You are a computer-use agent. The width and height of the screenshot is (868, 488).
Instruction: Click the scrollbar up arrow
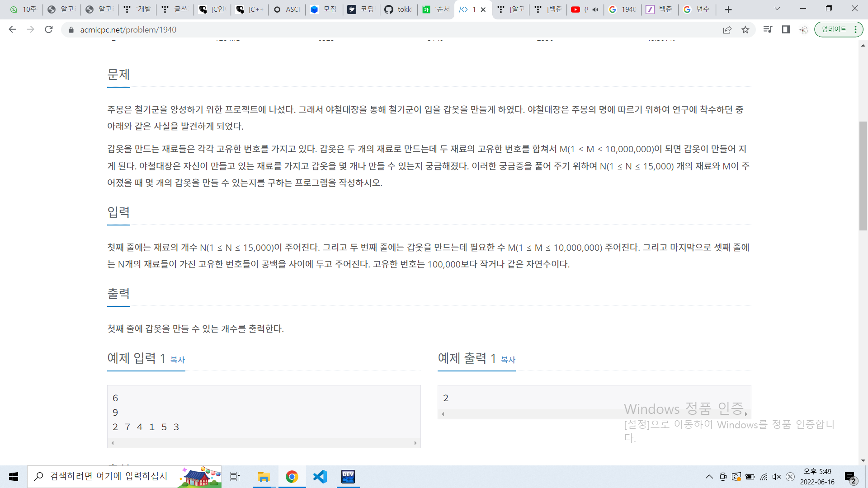click(863, 46)
